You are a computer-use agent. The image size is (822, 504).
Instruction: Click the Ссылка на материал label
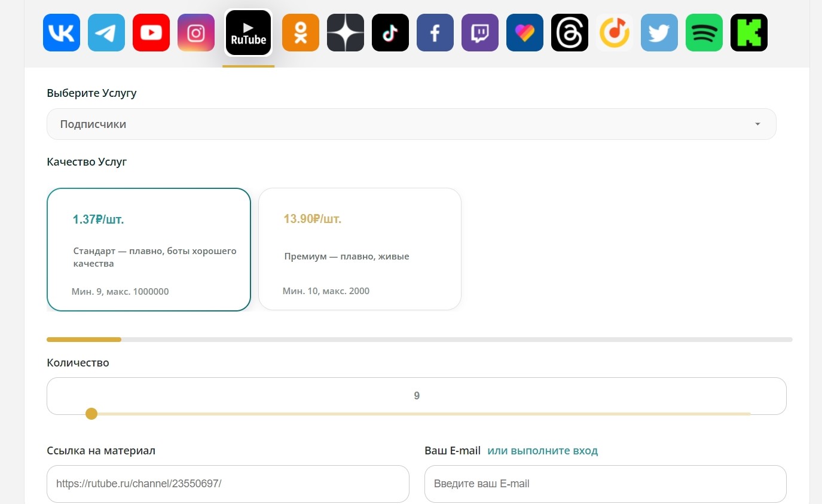point(101,451)
